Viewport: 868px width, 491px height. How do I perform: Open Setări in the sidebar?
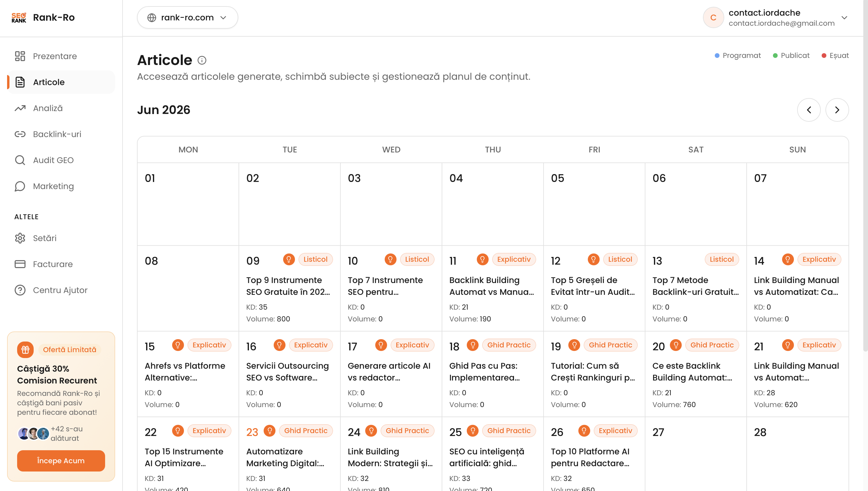[x=61, y=238]
